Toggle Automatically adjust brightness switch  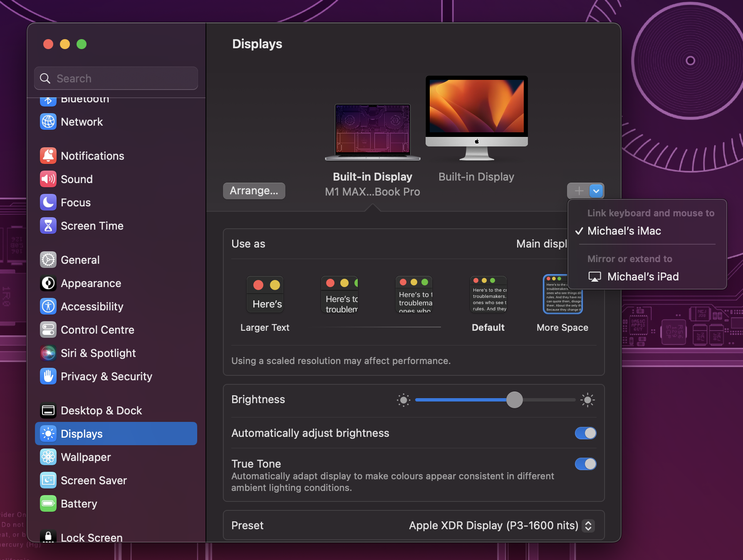[585, 433]
